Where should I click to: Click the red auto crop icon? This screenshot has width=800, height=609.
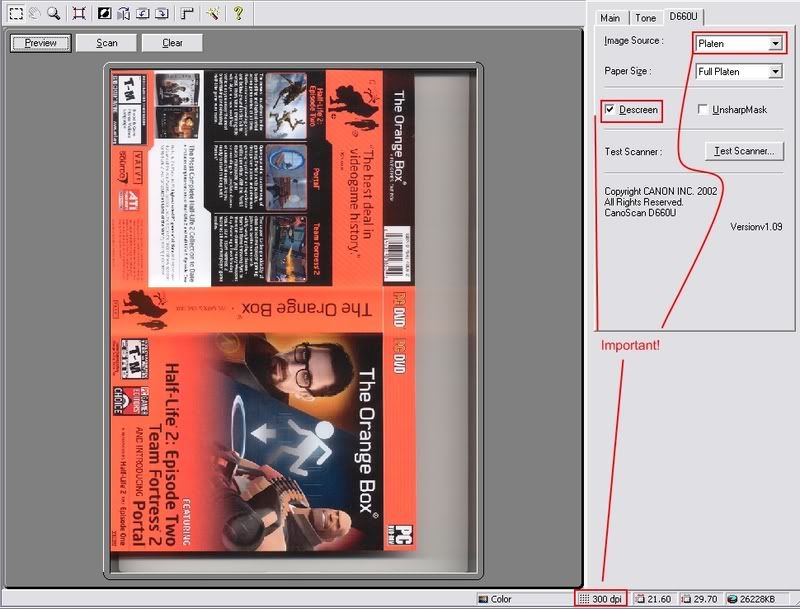tap(79, 14)
